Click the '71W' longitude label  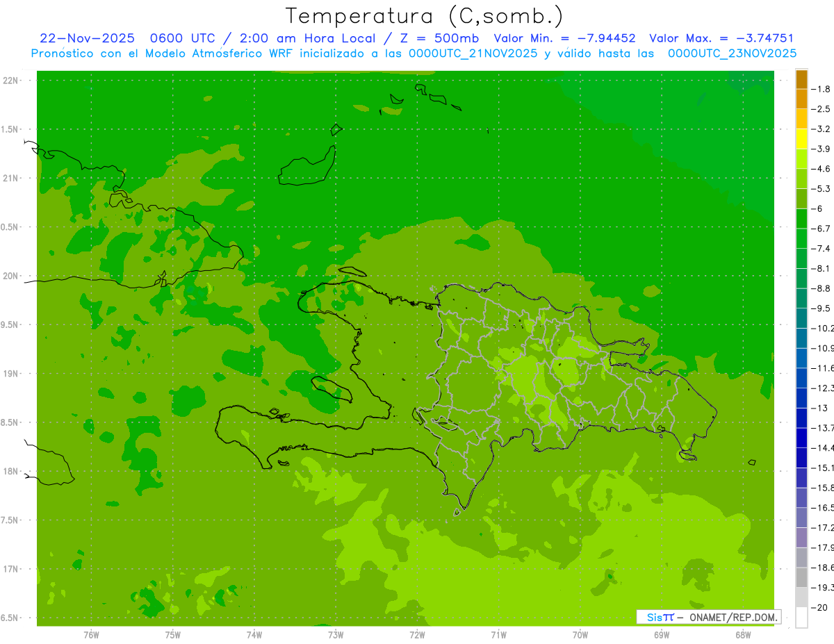click(x=498, y=634)
